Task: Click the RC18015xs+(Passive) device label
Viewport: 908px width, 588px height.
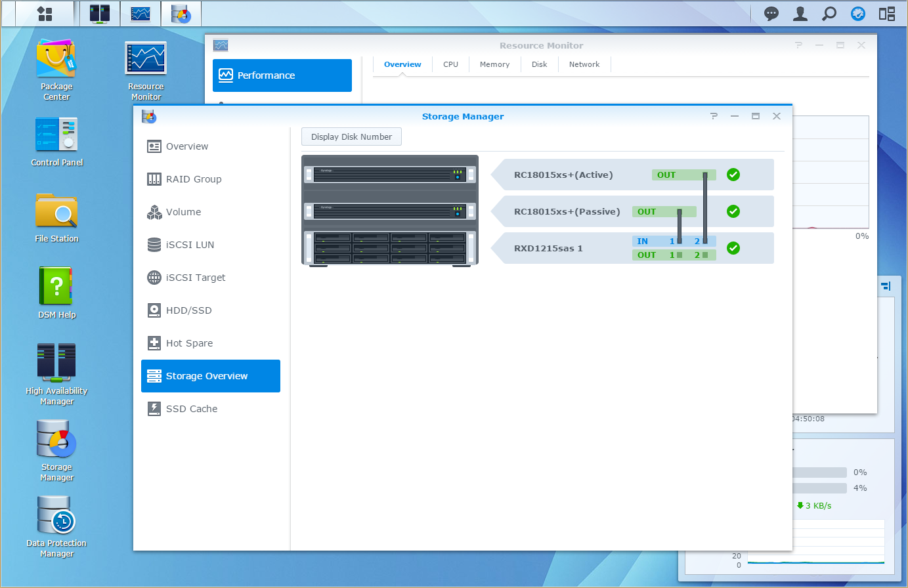Action: tap(567, 211)
